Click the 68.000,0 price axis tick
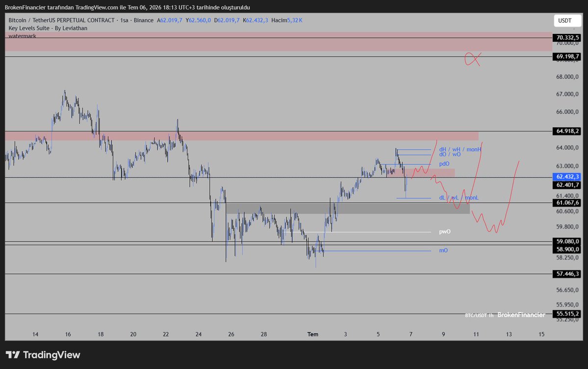 pos(567,77)
